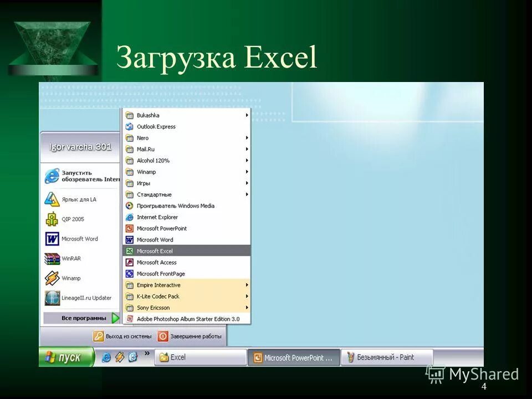532x399 pixels.
Task: Switch to Безымянный - Paint taskbar button
Action: pyautogui.click(x=387, y=357)
